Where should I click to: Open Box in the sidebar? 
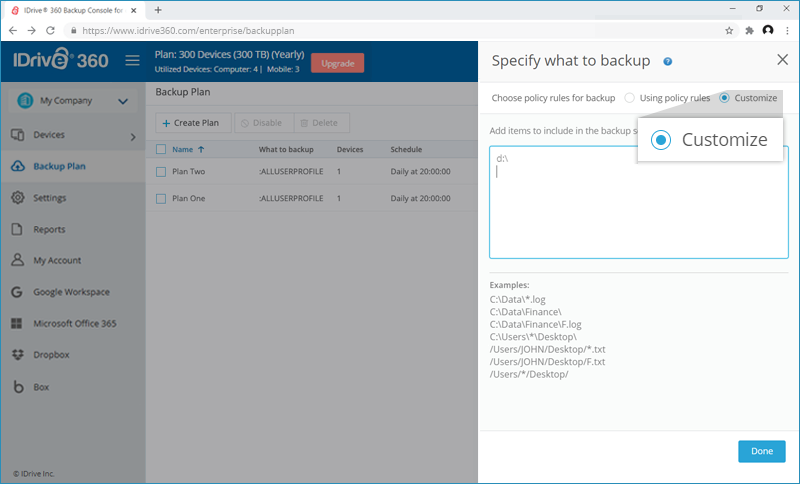41,386
